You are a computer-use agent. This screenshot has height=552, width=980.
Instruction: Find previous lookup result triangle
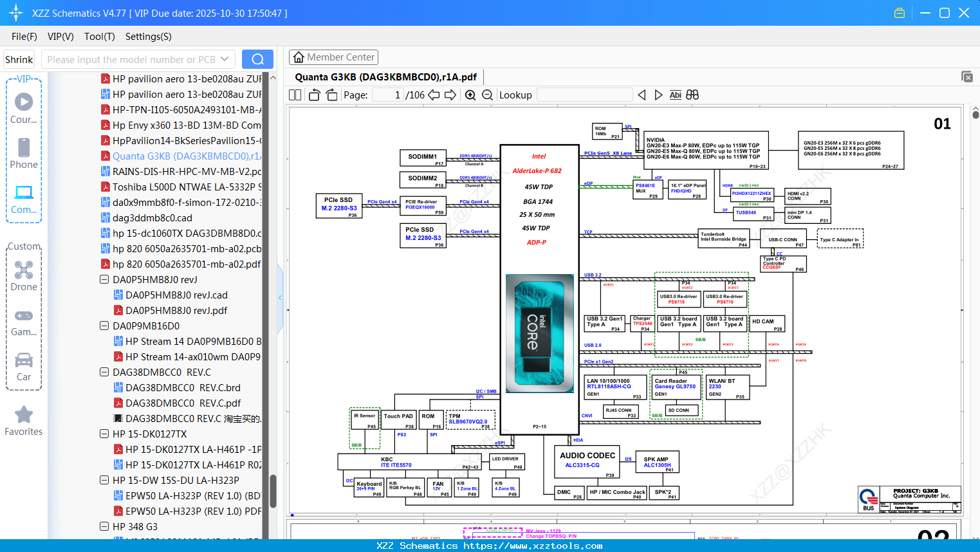(642, 95)
